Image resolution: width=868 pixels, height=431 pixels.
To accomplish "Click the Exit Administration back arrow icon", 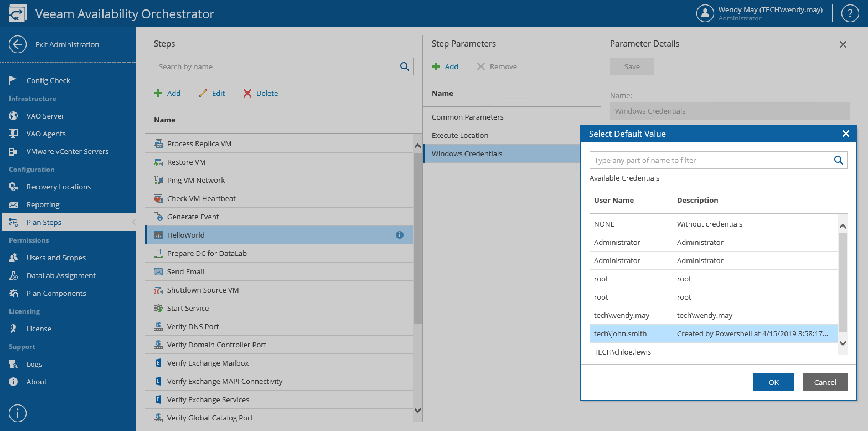I will click(18, 44).
